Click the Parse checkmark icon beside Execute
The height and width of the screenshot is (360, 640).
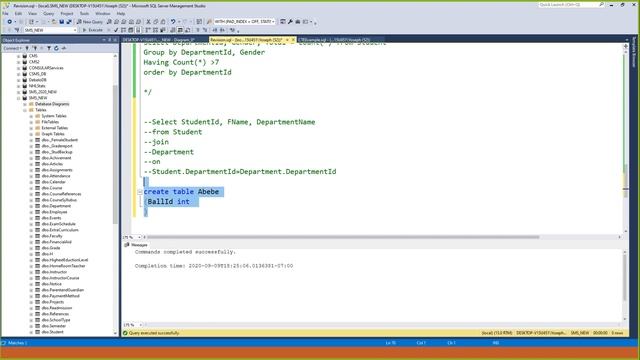pyautogui.click(x=116, y=30)
